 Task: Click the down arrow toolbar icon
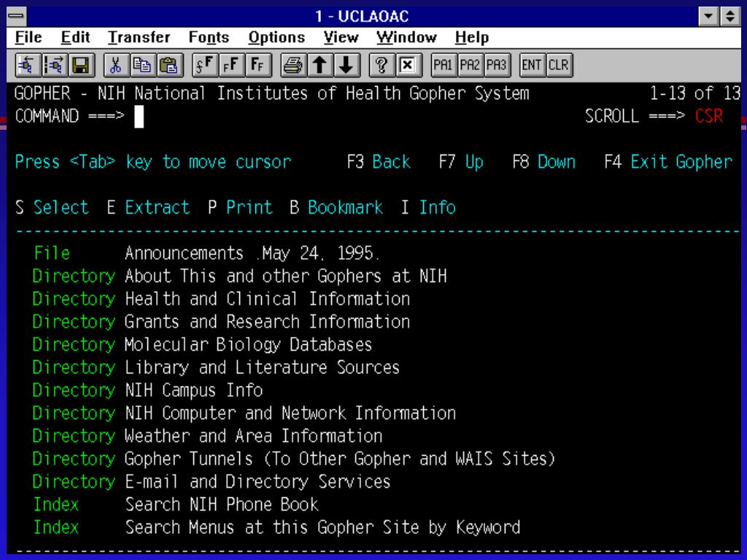click(x=347, y=65)
